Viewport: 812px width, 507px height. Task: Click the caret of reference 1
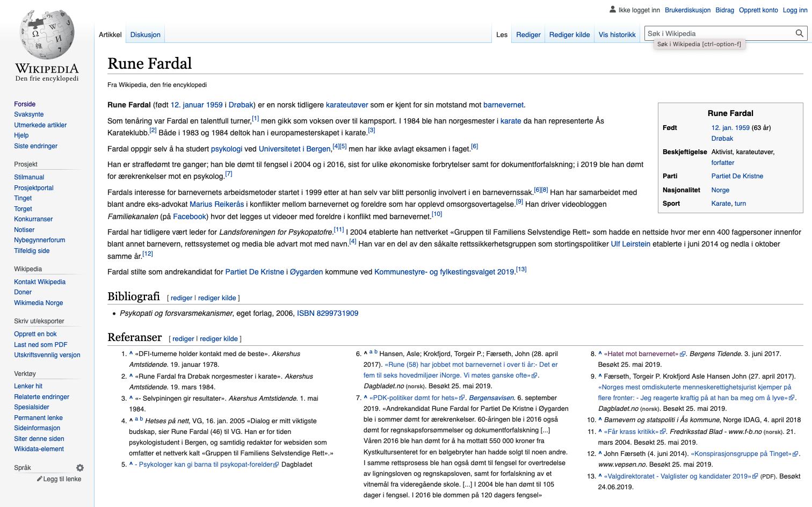[x=131, y=353]
